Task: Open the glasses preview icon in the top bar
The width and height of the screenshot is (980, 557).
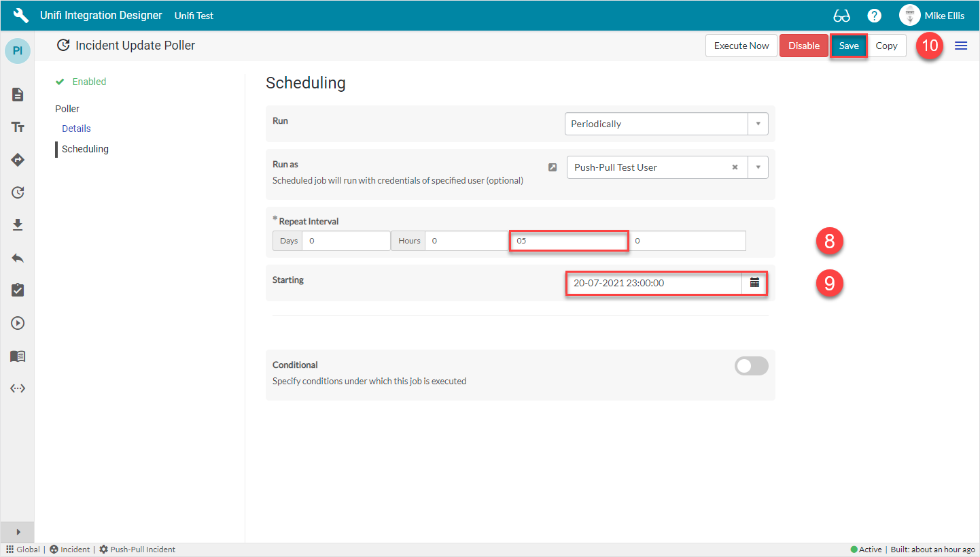Action: [842, 15]
